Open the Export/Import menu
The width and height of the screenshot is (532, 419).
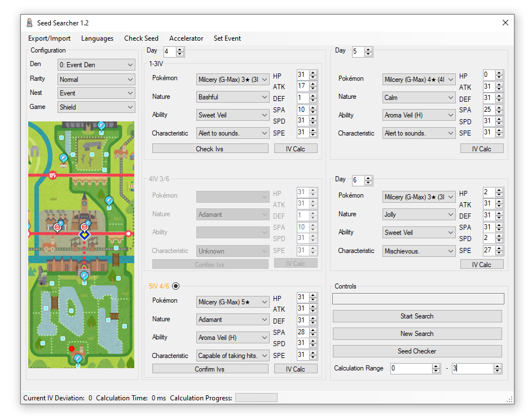50,38
